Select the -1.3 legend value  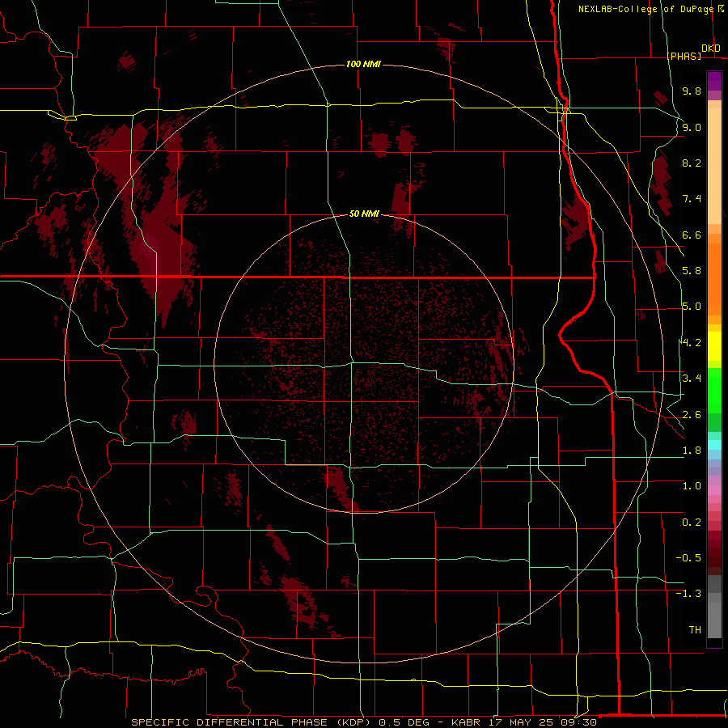[x=688, y=594]
